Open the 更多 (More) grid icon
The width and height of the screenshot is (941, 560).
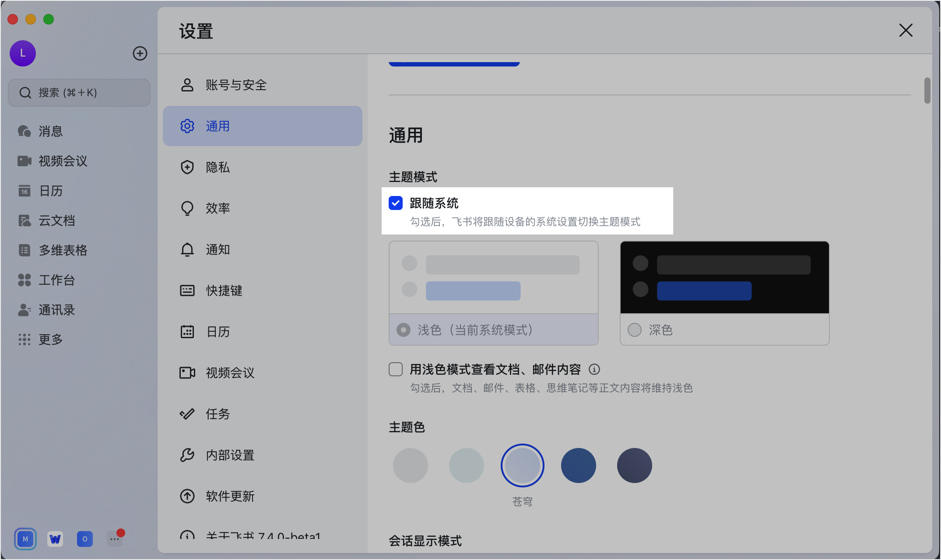click(50, 339)
